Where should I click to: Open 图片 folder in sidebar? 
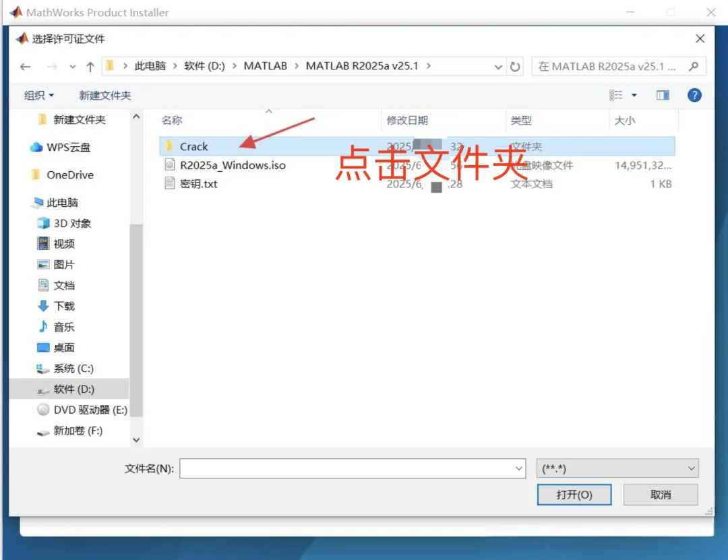pos(63,265)
